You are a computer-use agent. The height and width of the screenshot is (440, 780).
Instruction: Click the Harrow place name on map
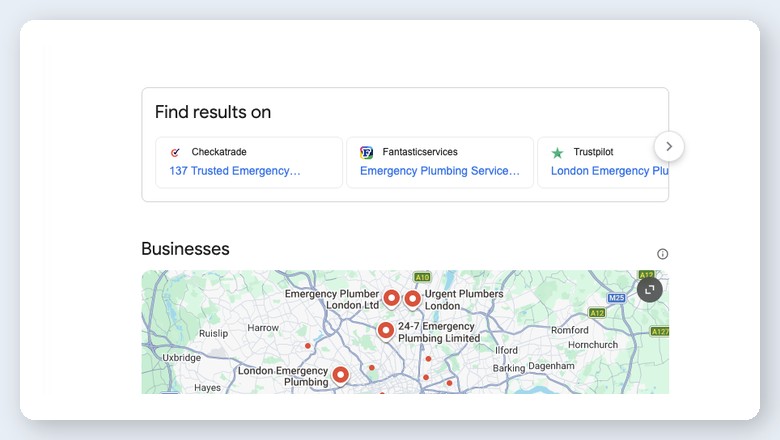pos(263,328)
